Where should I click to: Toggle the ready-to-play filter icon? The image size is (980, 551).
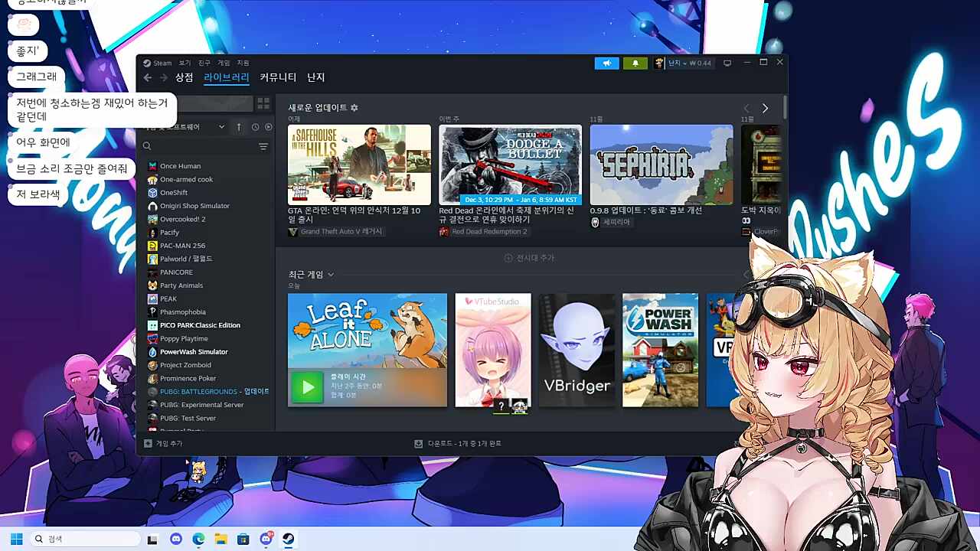point(268,127)
